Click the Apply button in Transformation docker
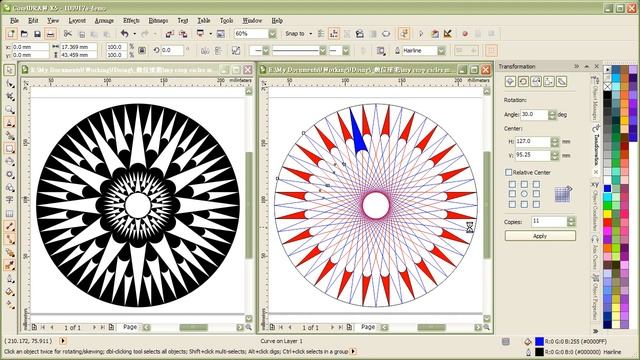This screenshot has width=640, height=360. pyautogui.click(x=540, y=236)
